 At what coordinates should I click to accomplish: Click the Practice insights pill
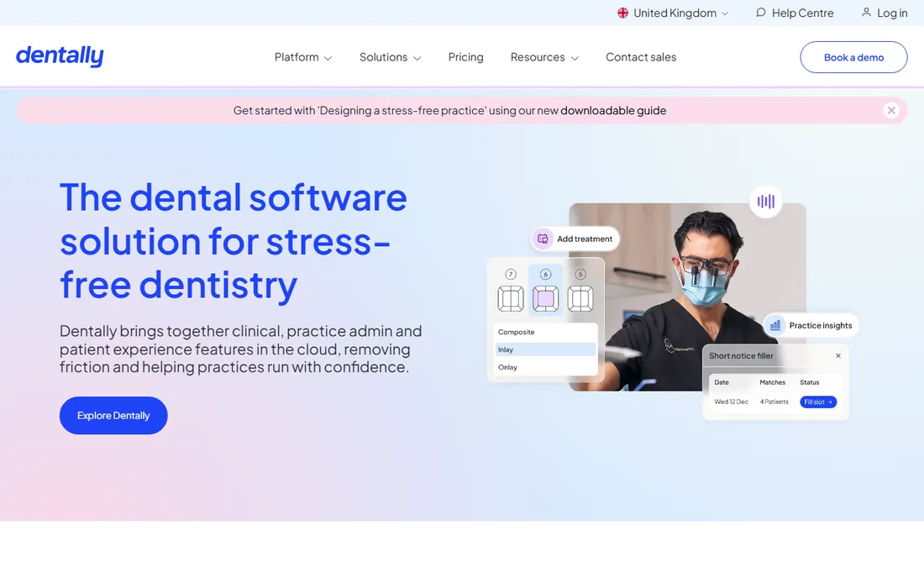[811, 325]
